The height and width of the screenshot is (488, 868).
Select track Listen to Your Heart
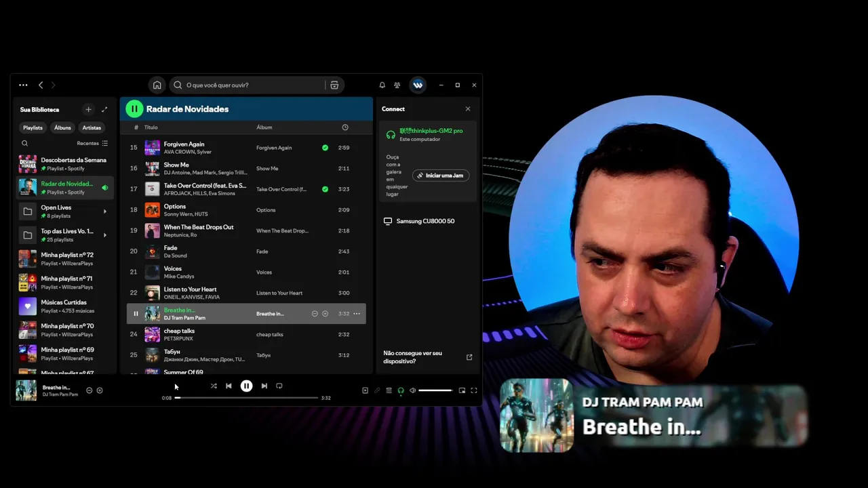coord(246,293)
